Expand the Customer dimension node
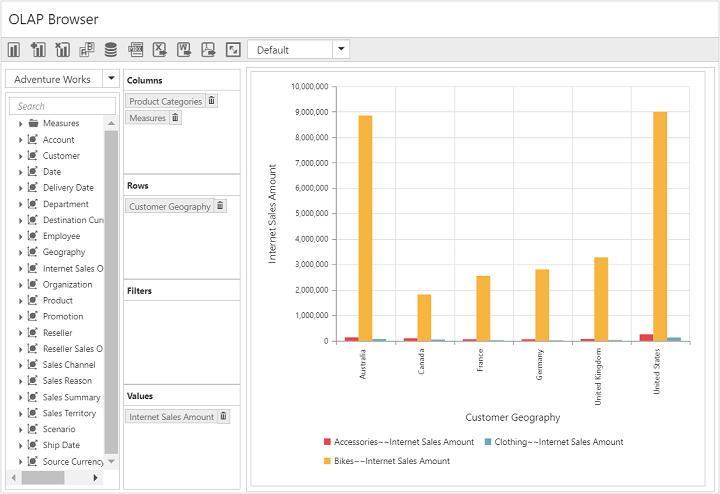The width and height of the screenshot is (720, 494). (20, 156)
